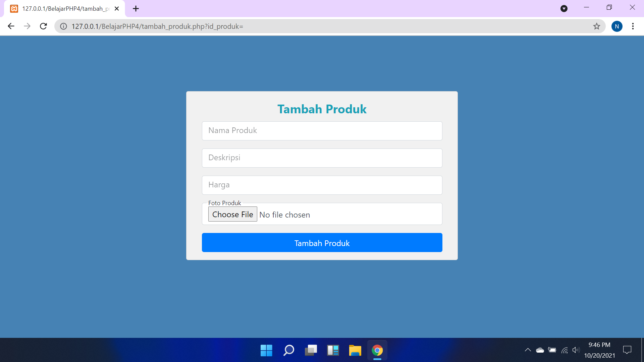
Task: Click the site information padlock icon
Action: coord(63,26)
